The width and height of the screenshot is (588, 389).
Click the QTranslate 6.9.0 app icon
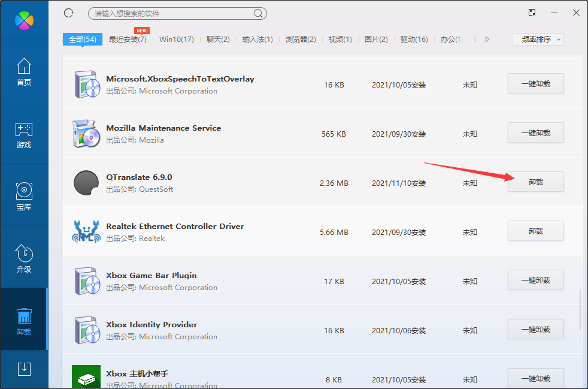86,183
